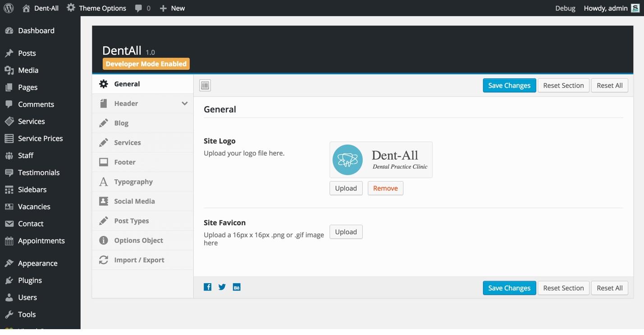
Task: Upload a new Site Logo
Action: (x=346, y=188)
